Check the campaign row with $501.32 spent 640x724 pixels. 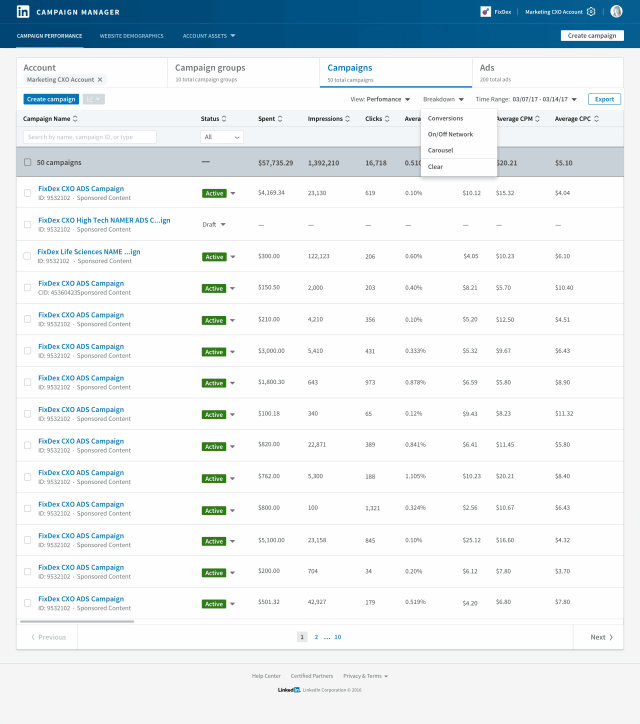pos(28,603)
